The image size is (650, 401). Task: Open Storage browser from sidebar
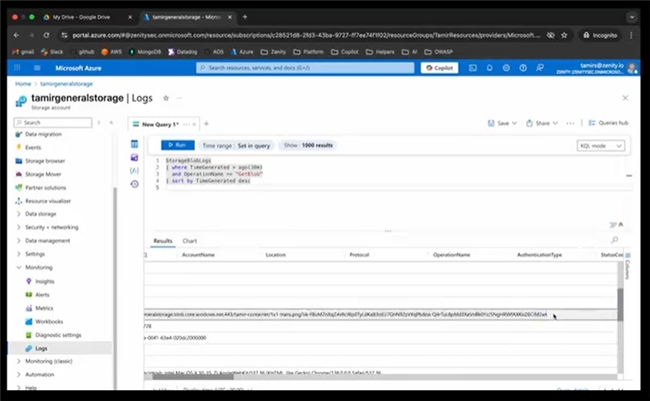tap(45, 160)
